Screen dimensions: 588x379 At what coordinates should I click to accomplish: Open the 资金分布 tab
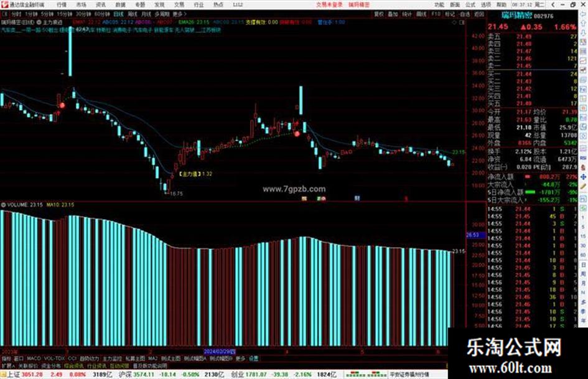50,366
